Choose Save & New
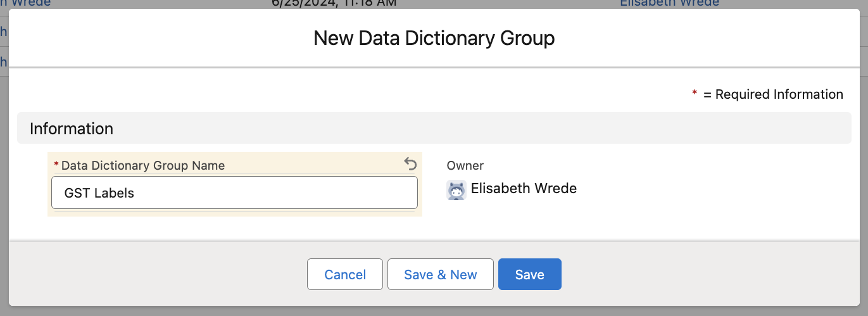The height and width of the screenshot is (316, 868). click(x=441, y=274)
